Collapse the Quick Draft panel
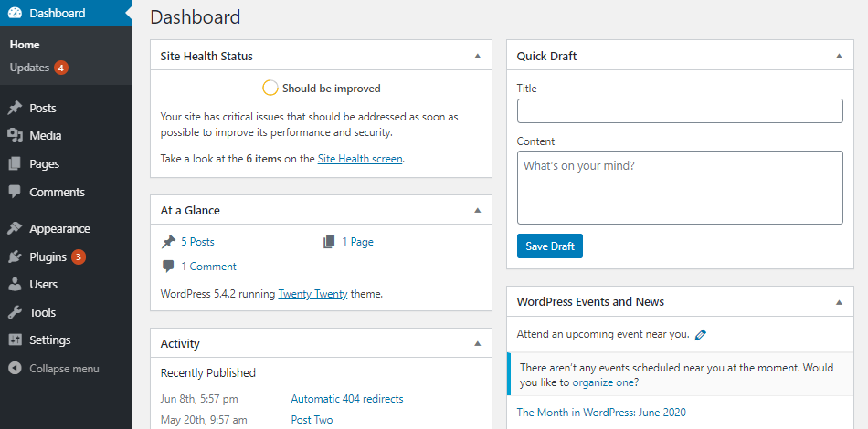This screenshot has height=429, width=868. point(839,56)
